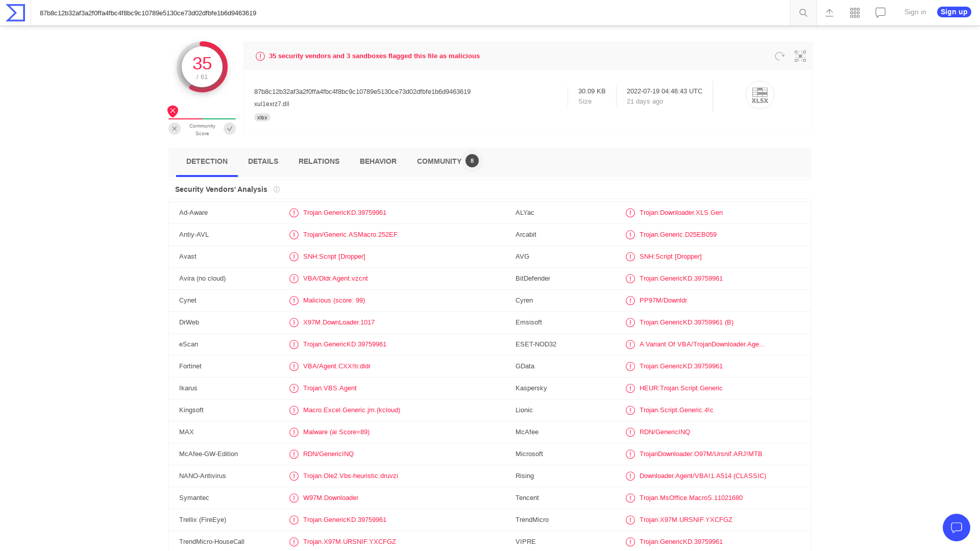
Task: Vote the file as malicious with the X button
Action: pos(174,129)
